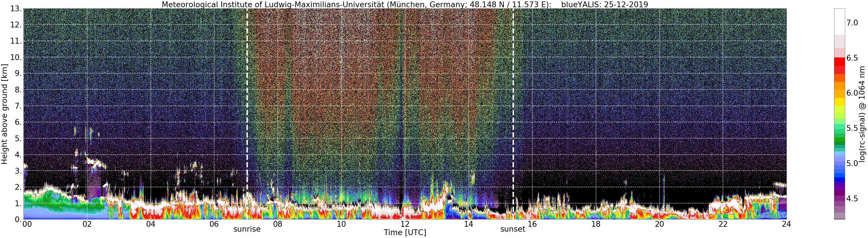Click the x-axis tick label '20'
Image resolution: width=868 pixels, height=238 pixels.
point(659,224)
